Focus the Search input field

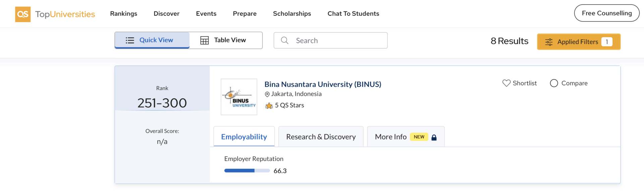pyautogui.click(x=331, y=40)
